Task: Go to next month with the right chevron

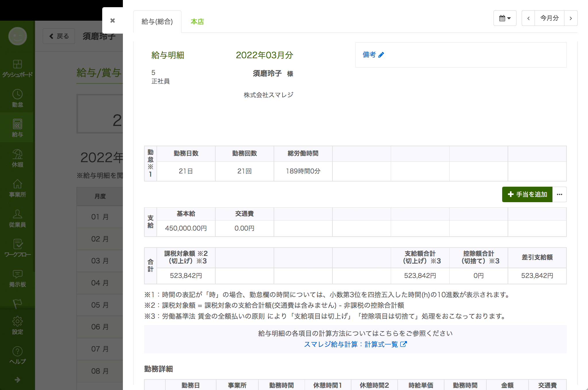Action: [x=570, y=18]
